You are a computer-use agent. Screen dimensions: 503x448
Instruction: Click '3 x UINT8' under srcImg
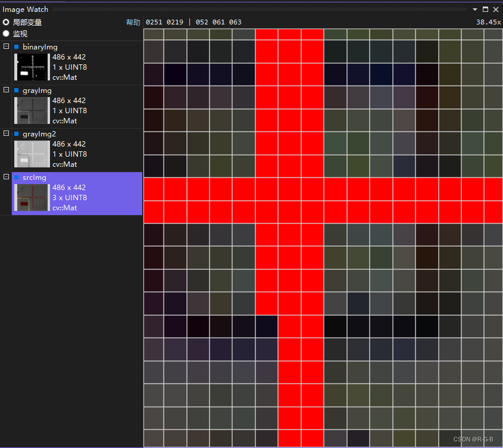pos(70,198)
